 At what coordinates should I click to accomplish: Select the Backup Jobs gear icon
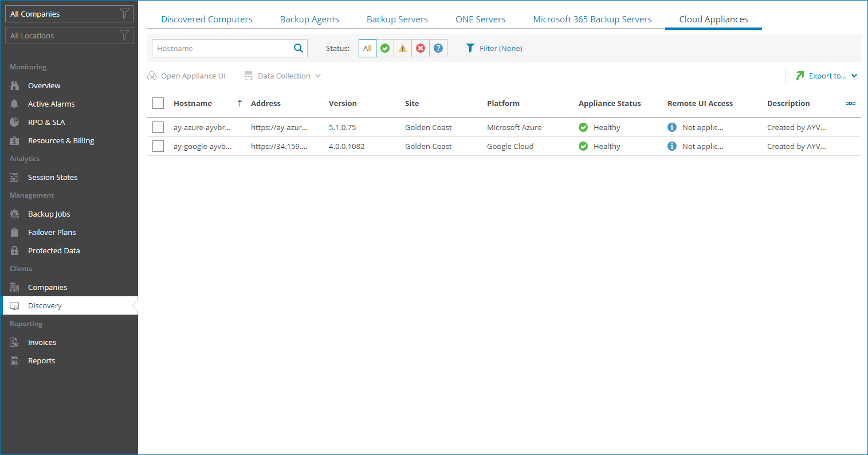click(14, 214)
